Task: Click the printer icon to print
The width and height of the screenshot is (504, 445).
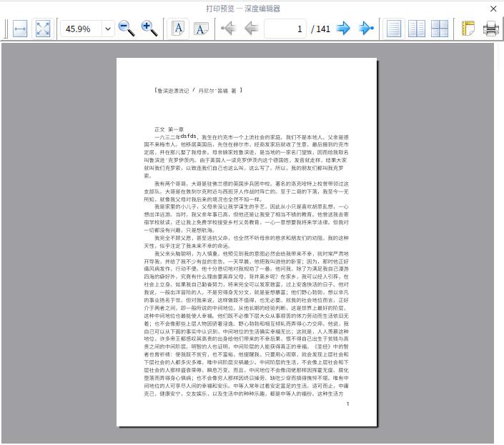Action: pos(490,29)
